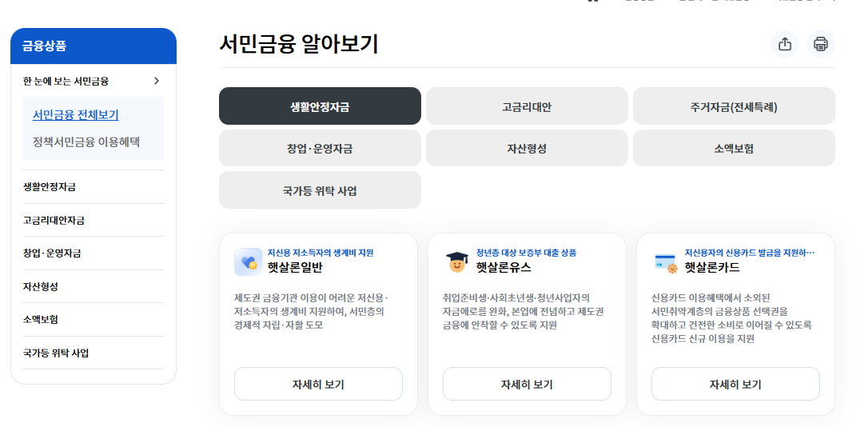Click 자세히 보기 under 햇살론일반
Image resolution: width=868 pixels, height=427 pixels.
pos(318,384)
